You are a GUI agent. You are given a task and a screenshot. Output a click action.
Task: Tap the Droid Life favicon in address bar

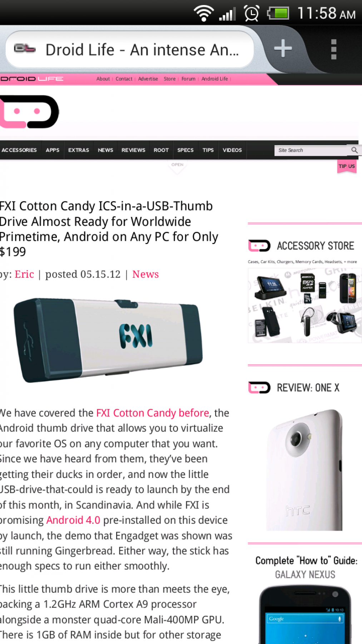[x=25, y=48]
